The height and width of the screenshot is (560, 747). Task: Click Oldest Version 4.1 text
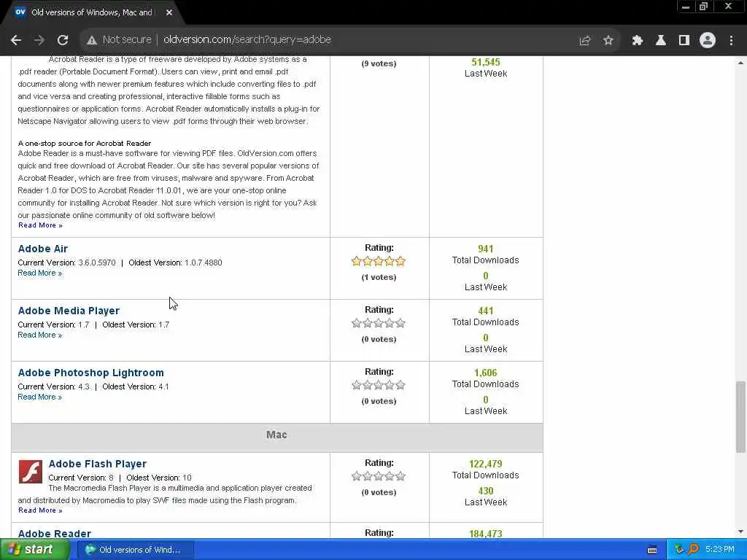(136, 386)
